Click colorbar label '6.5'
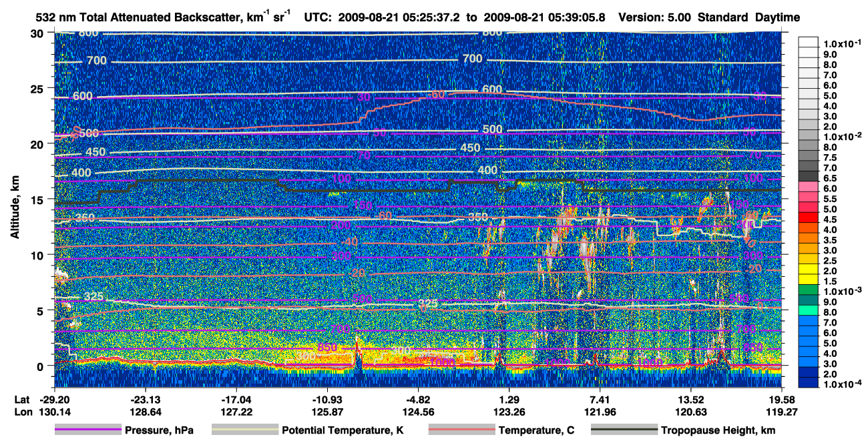This screenshot has height=445, width=868. point(831,178)
